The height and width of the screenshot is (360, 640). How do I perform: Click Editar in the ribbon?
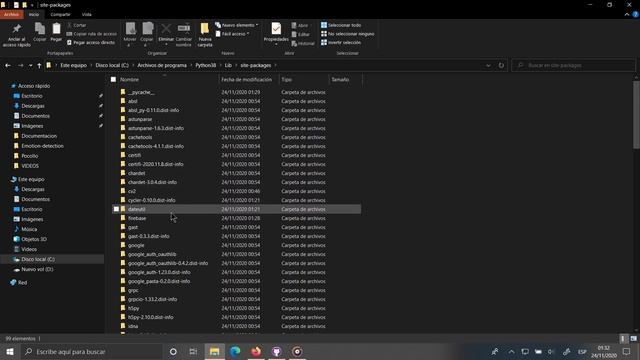point(301,34)
